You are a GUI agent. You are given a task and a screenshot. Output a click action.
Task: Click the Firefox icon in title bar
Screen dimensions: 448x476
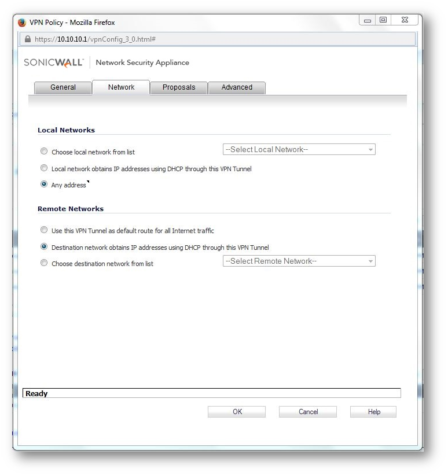click(22, 23)
